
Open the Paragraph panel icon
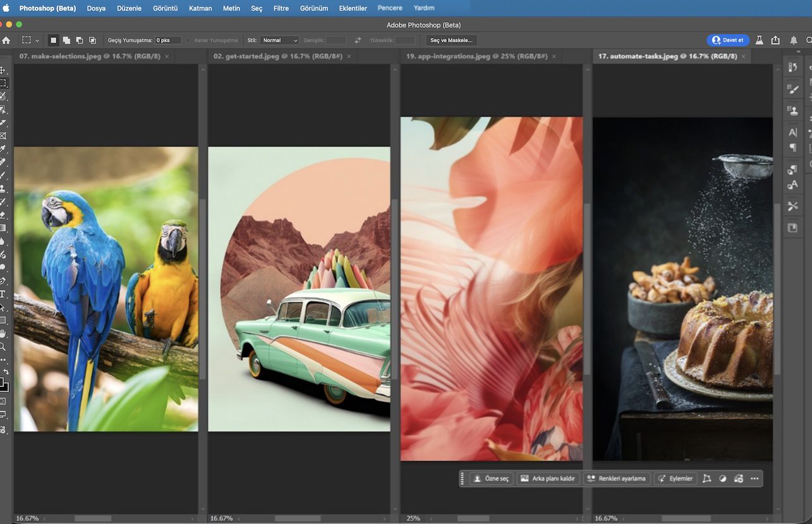794,148
